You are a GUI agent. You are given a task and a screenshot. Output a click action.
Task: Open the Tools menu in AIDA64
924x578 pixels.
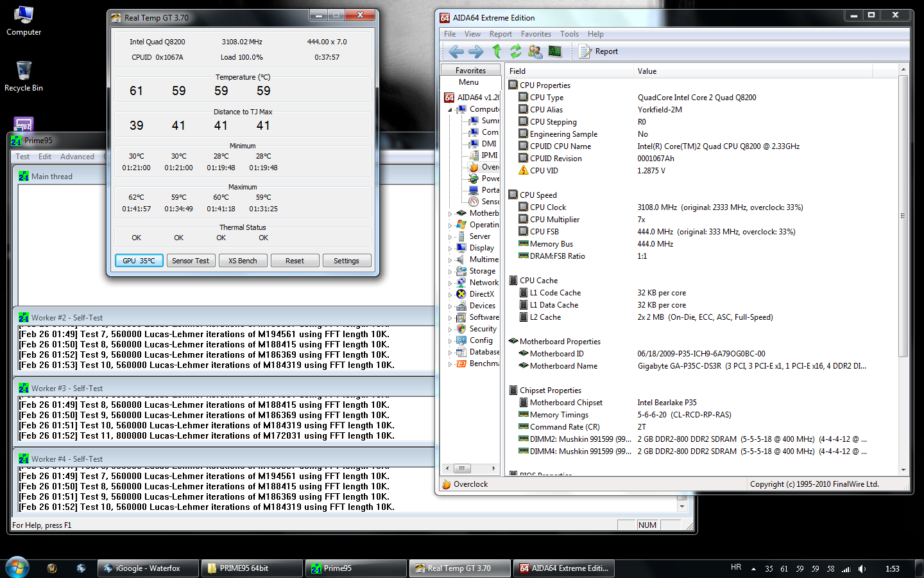pyautogui.click(x=569, y=34)
